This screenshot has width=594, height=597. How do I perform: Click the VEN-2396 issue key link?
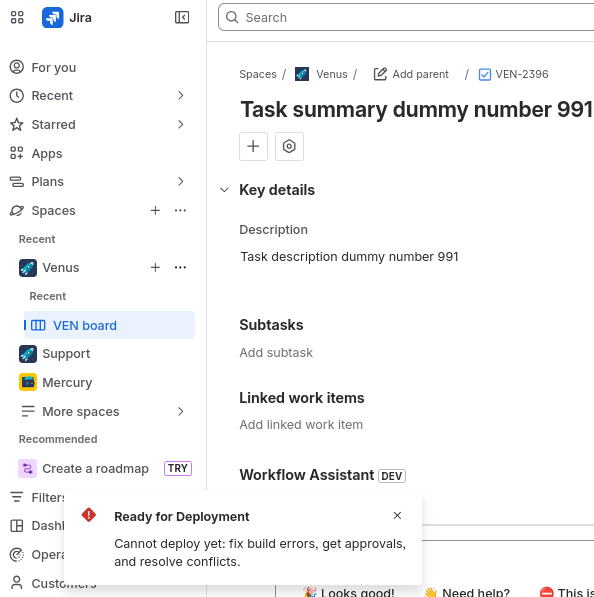[522, 74]
